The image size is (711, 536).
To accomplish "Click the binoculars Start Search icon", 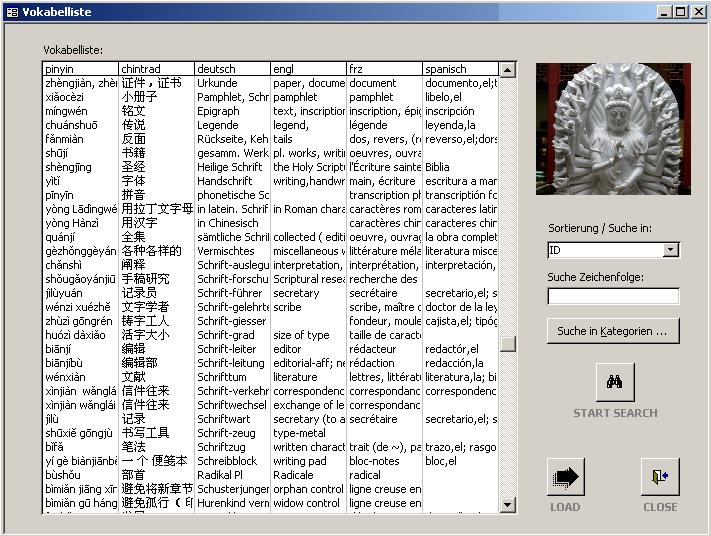I will [x=614, y=382].
